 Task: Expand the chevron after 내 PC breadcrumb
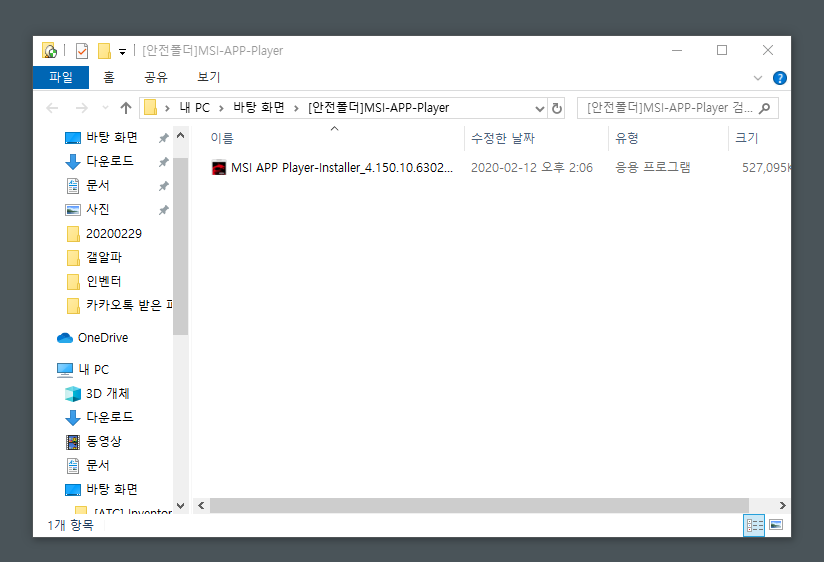221,108
